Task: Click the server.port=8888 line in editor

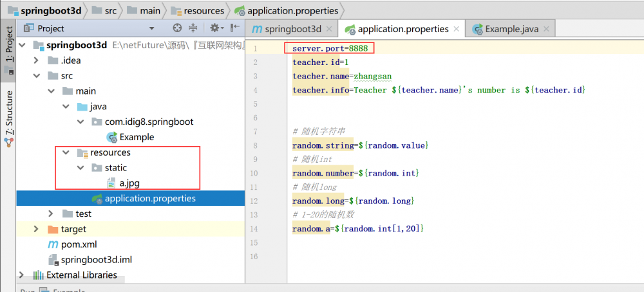Action: 329,48
